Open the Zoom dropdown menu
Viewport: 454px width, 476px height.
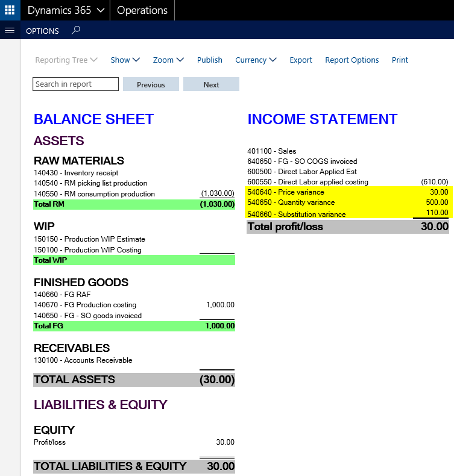171,60
